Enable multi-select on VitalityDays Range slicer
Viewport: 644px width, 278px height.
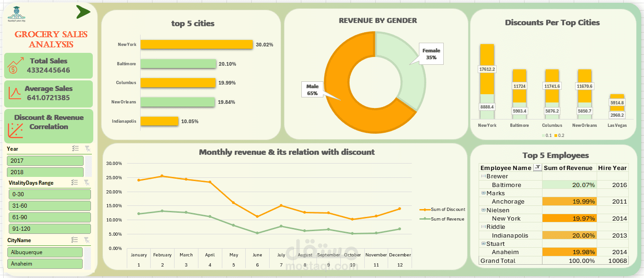[x=74, y=182]
